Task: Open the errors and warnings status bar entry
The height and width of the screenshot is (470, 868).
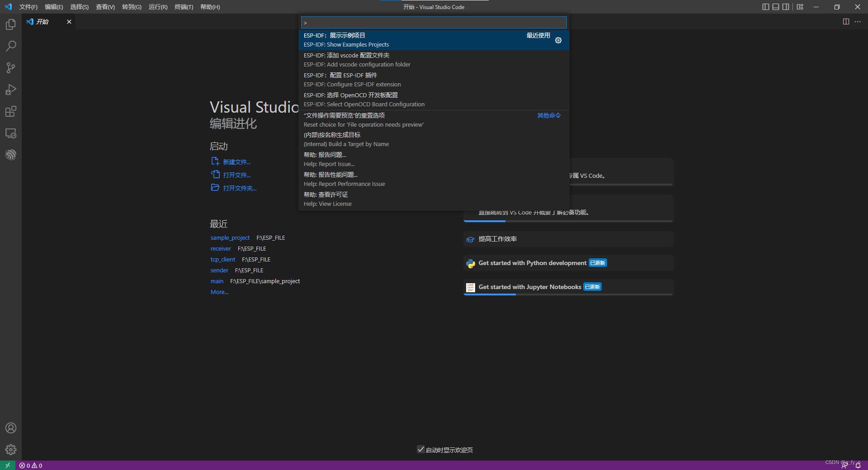Action: pos(31,465)
